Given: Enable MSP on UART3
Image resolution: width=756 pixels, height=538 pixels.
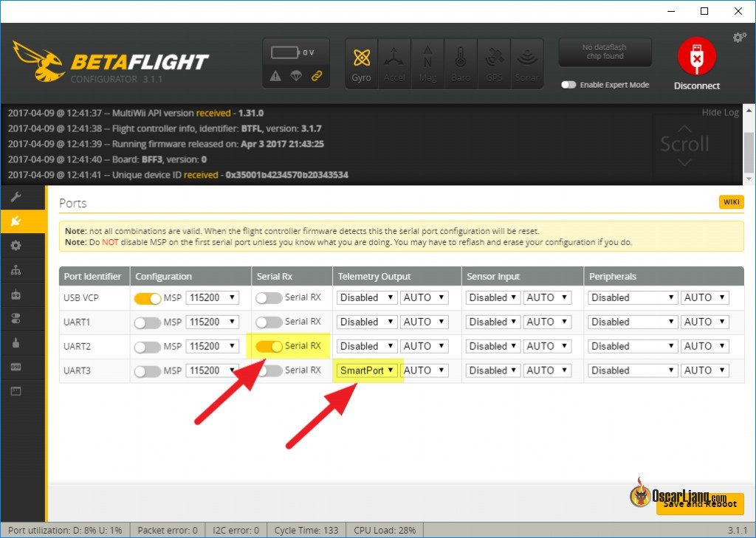Looking at the screenshot, I should [x=148, y=370].
